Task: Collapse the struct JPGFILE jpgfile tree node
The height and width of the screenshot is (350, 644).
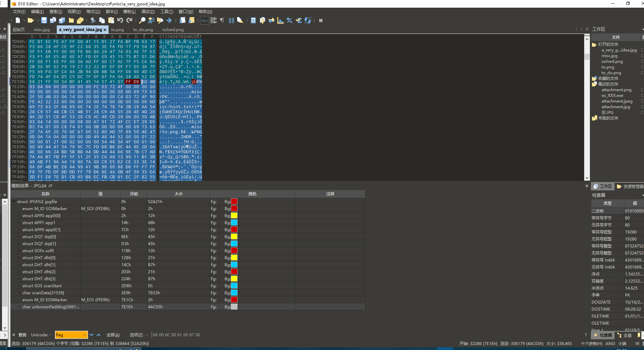Action: (x=14, y=201)
